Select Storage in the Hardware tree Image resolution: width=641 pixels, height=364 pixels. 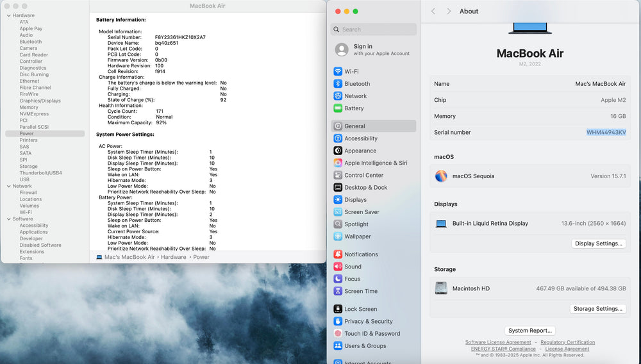coord(29,167)
